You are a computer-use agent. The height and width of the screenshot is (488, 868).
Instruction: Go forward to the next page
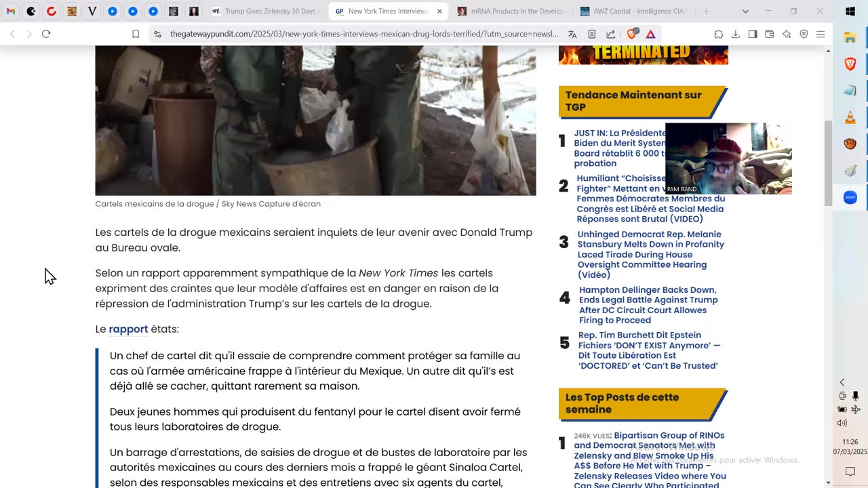pyautogui.click(x=29, y=34)
